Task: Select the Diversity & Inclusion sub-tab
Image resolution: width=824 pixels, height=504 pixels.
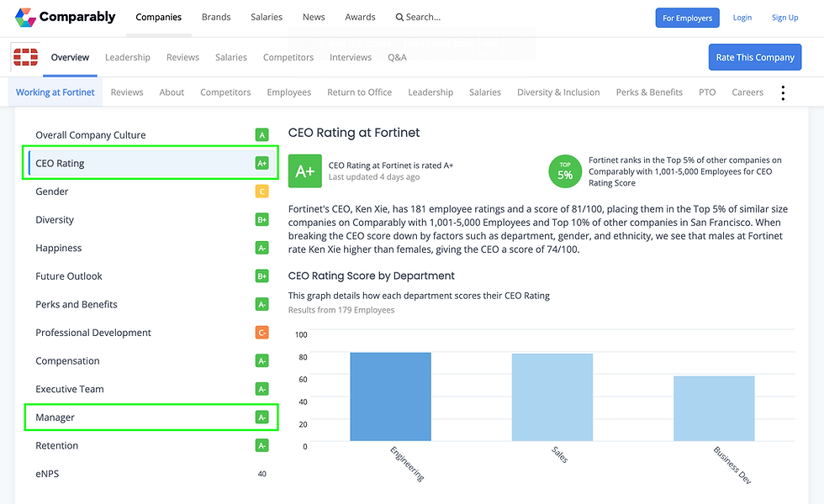Action: pos(558,92)
